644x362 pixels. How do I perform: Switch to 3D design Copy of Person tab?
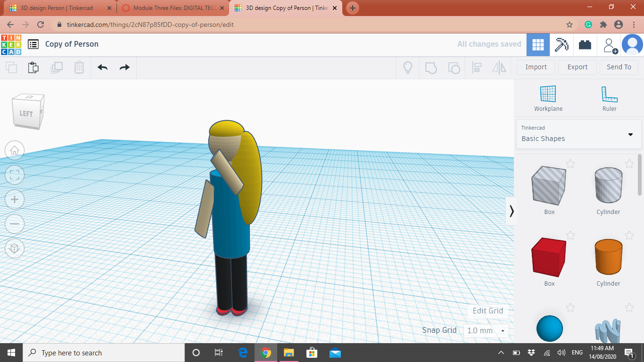(x=287, y=8)
